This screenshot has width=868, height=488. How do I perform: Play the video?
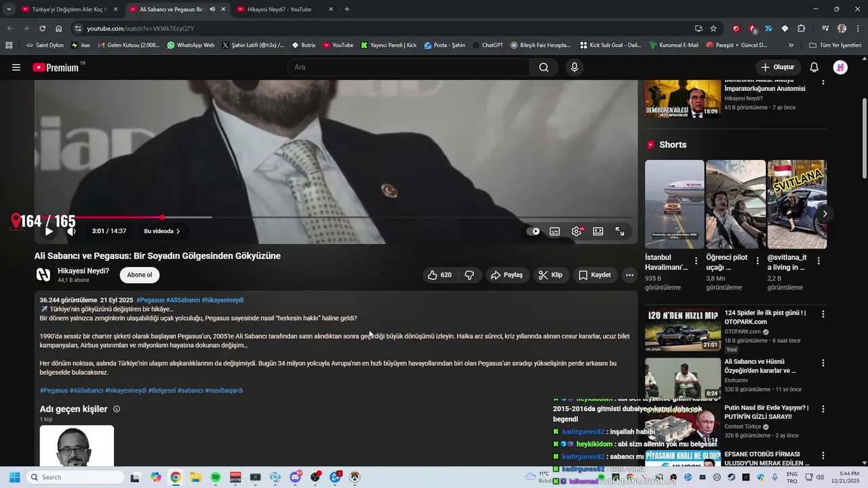[49, 231]
